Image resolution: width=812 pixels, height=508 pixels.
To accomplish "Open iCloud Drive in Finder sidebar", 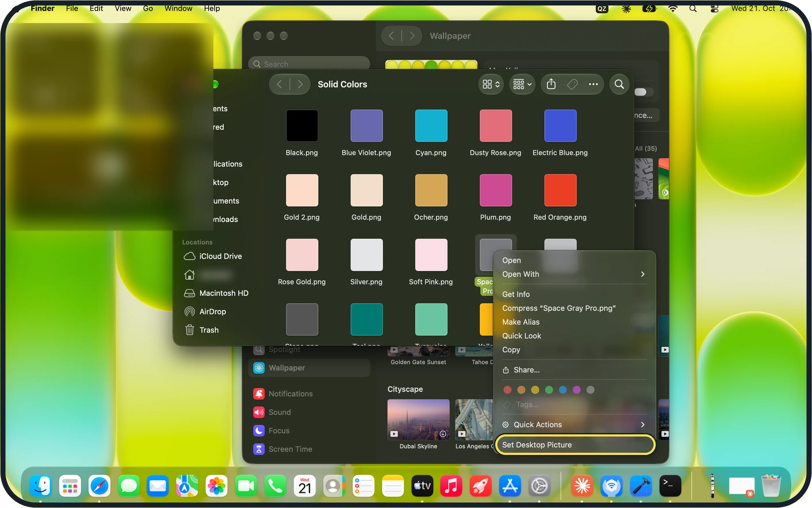I will [x=220, y=256].
